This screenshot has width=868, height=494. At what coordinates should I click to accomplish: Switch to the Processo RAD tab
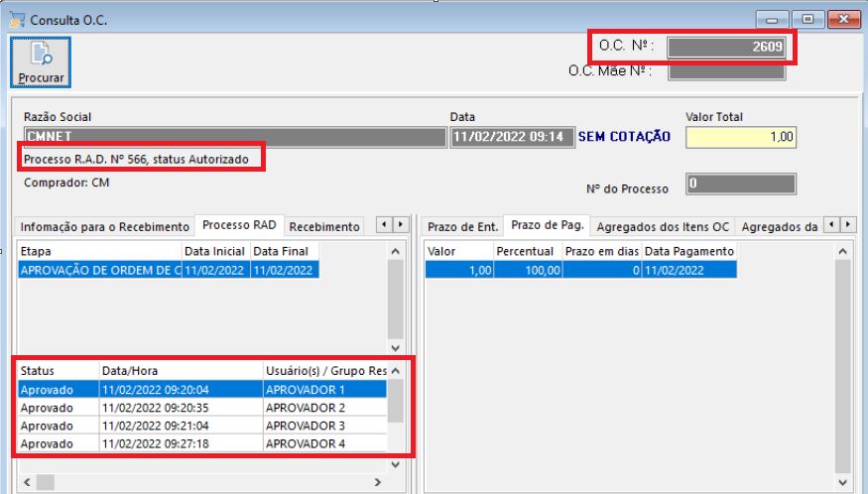pyautogui.click(x=239, y=225)
